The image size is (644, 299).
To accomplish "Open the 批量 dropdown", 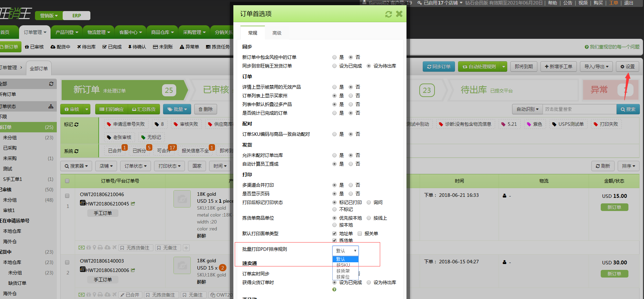I will point(177,109).
